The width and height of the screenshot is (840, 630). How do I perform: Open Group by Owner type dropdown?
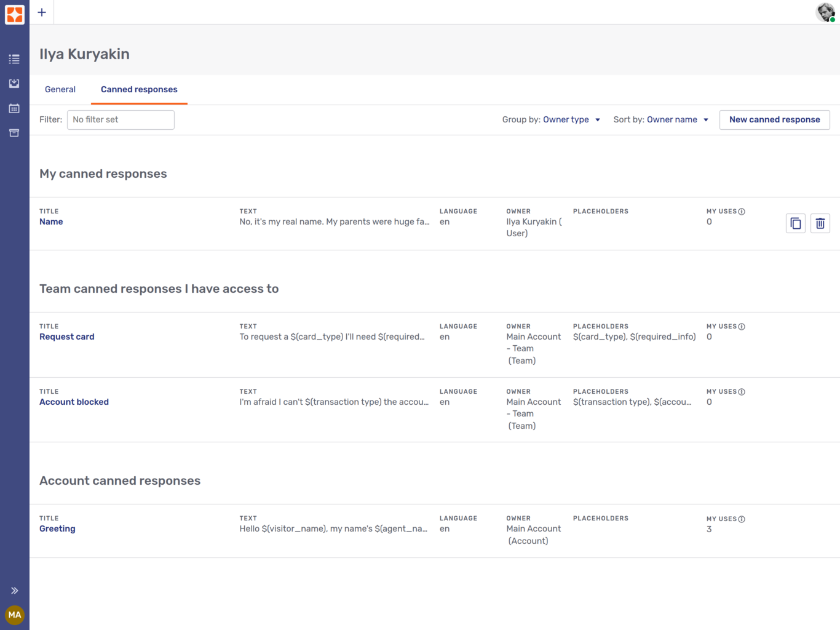click(551, 120)
